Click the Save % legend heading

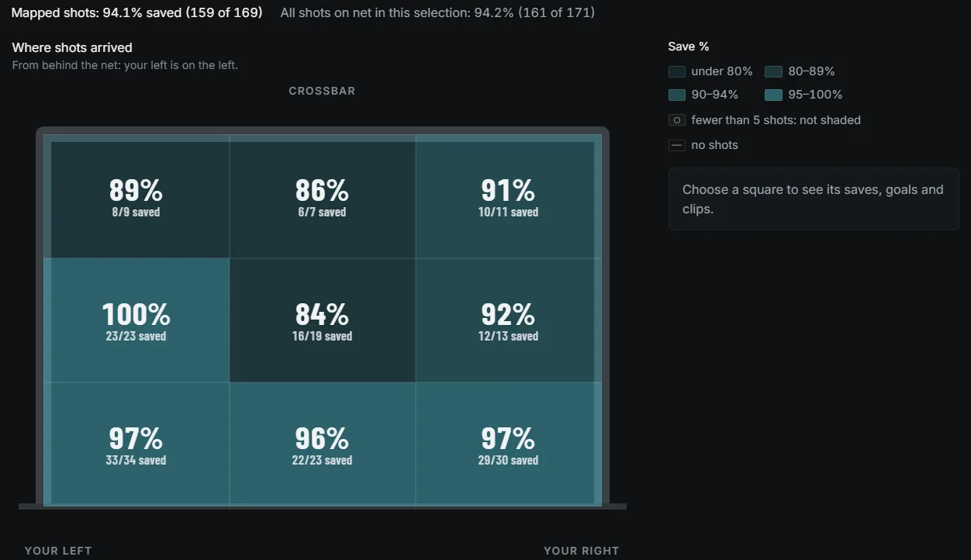(689, 47)
